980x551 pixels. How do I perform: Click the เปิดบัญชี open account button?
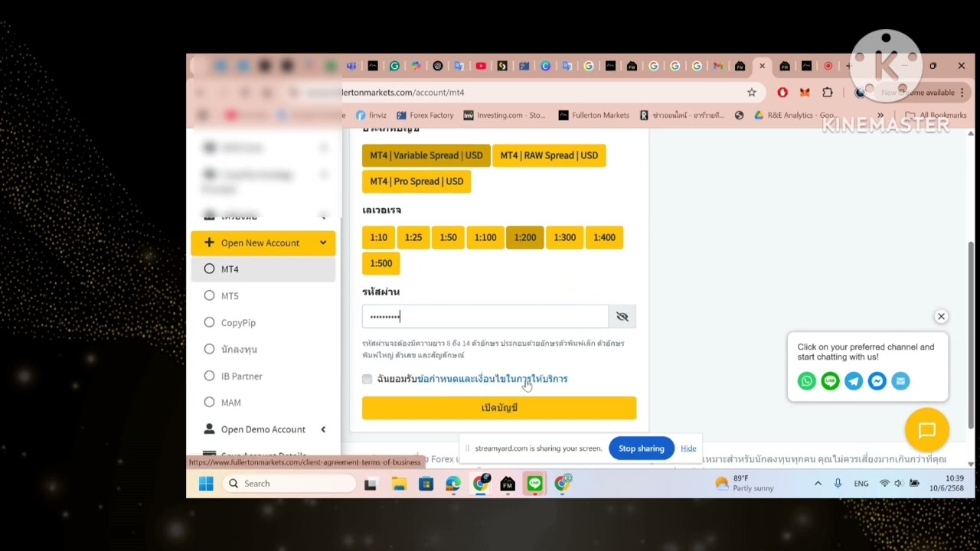point(499,408)
